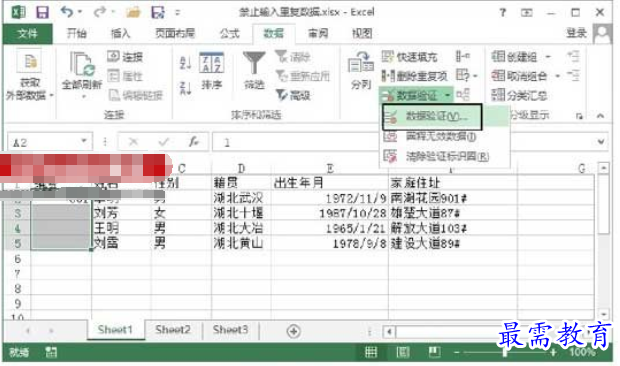Click the macro record icon in status bar
This screenshot has height=366, width=620.
click(x=51, y=352)
